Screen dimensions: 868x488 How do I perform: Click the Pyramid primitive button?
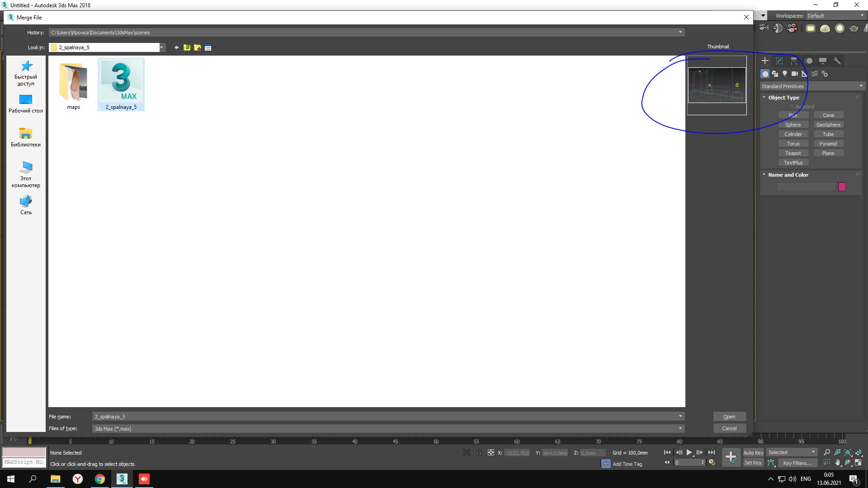click(x=828, y=144)
